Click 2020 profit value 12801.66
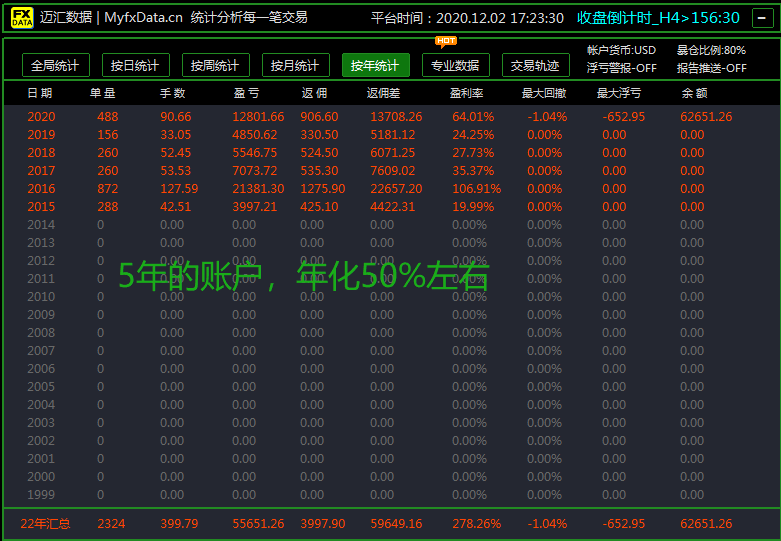 (x=258, y=117)
